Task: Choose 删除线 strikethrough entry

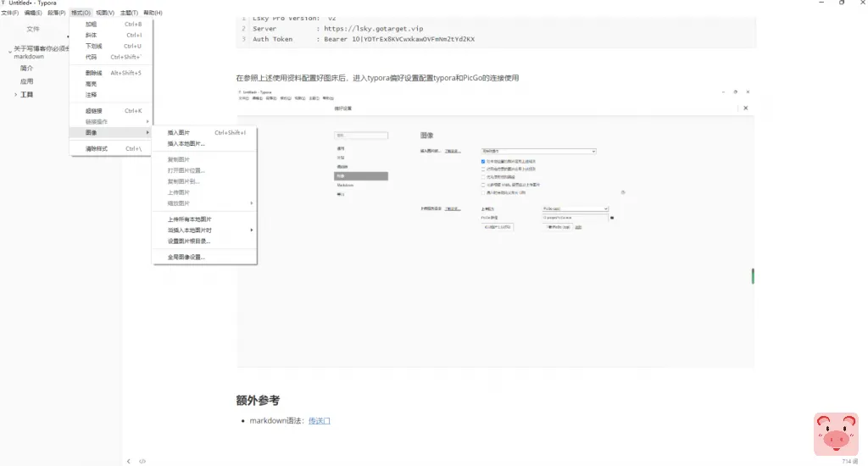Action: [x=111, y=73]
